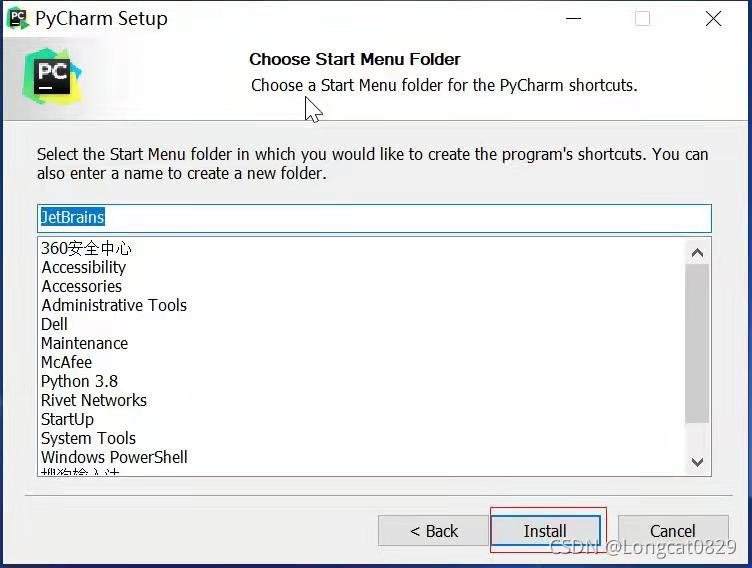
Task: Select the 360安全中心 folder
Action: [86, 248]
